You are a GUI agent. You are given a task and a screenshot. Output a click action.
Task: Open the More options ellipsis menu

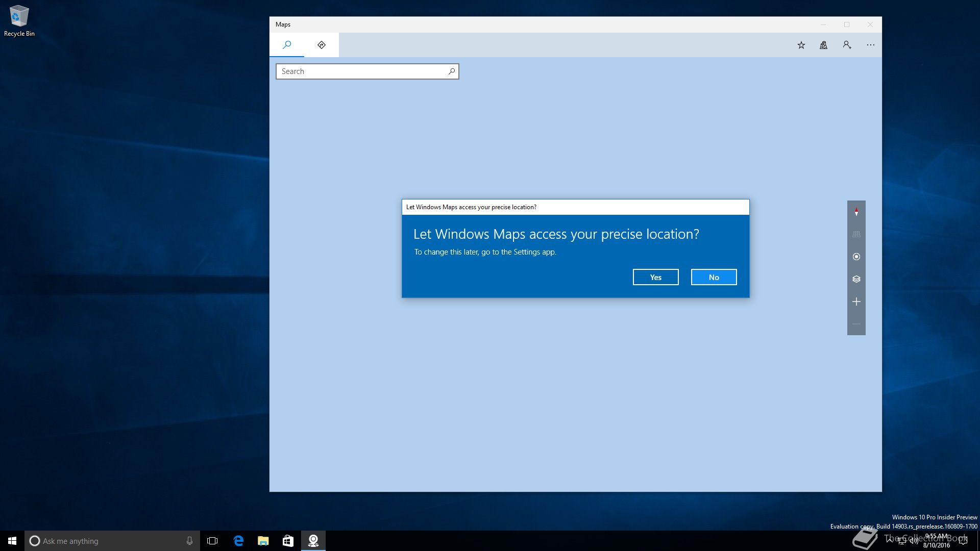tap(871, 45)
